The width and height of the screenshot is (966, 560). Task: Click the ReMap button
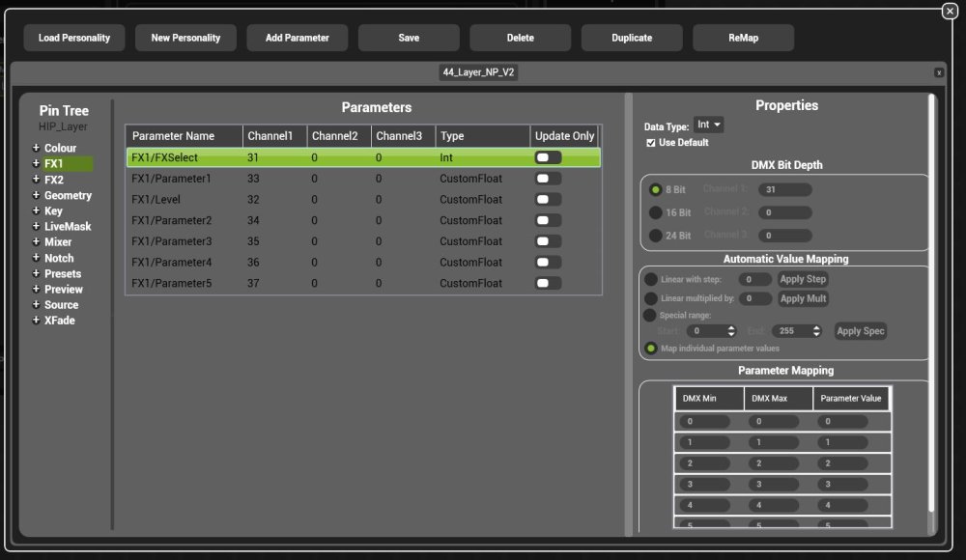pos(743,38)
